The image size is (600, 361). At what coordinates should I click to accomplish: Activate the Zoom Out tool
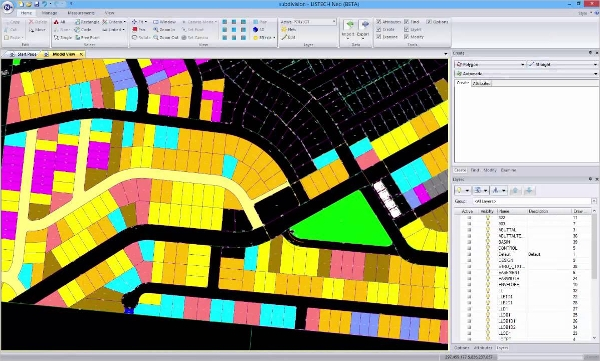click(x=166, y=38)
